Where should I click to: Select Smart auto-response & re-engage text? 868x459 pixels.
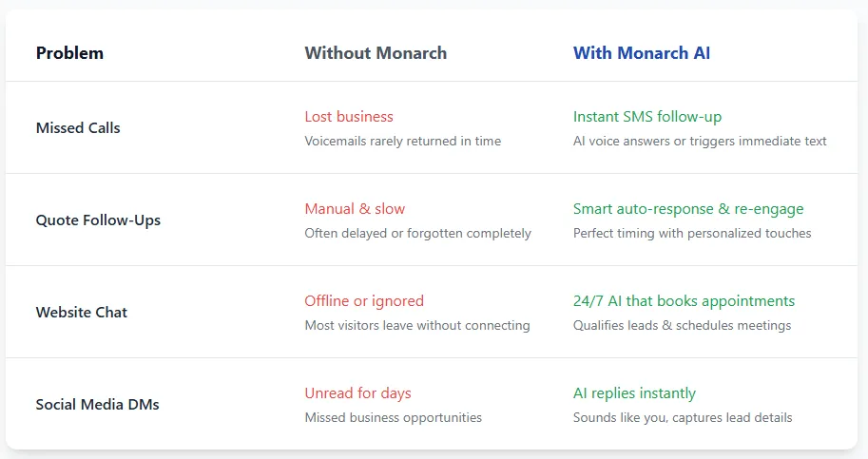(x=688, y=209)
